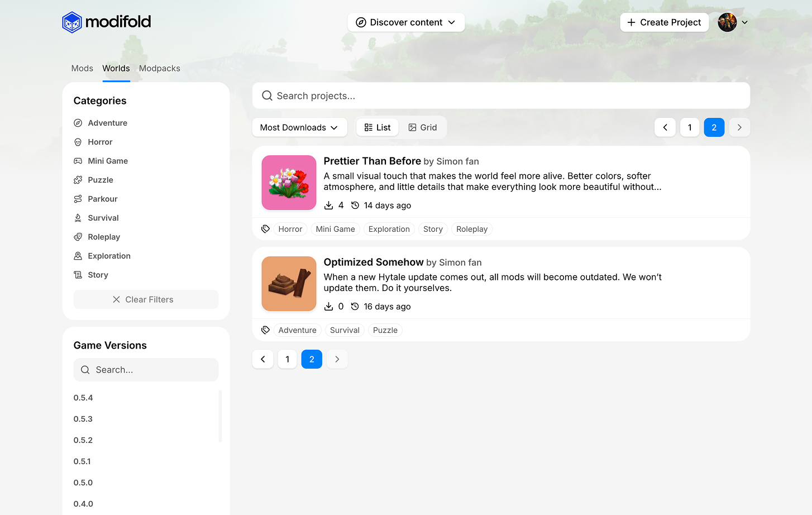
Task: Select the Adventure category compass icon
Action: pos(78,123)
